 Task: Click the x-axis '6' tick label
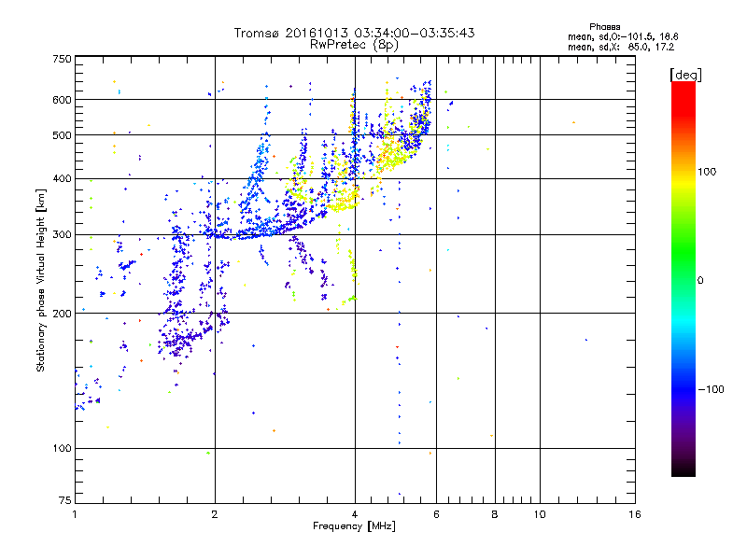tap(436, 514)
